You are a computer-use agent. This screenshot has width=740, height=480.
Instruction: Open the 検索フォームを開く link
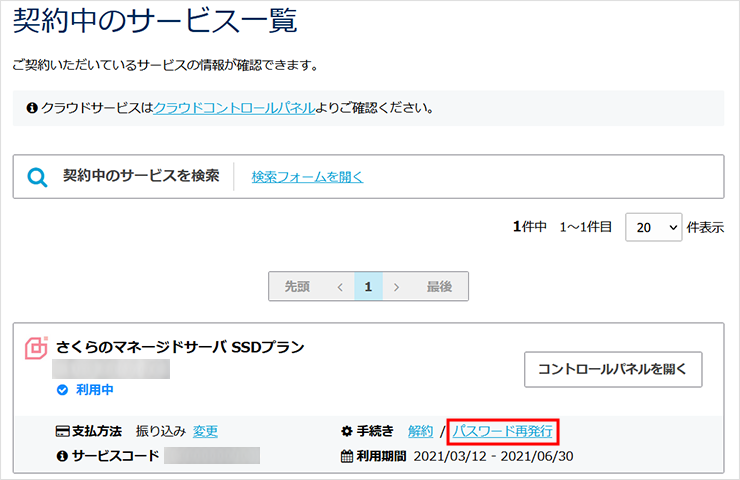307,177
